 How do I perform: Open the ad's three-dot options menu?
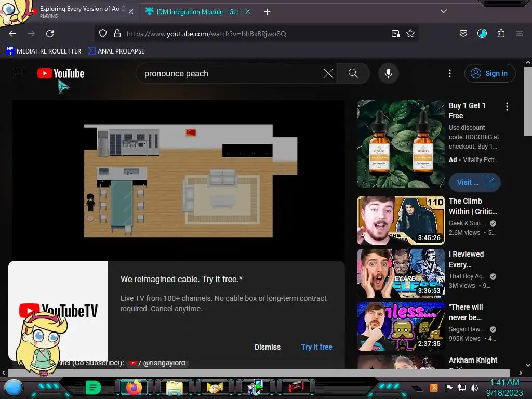[507, 107]
